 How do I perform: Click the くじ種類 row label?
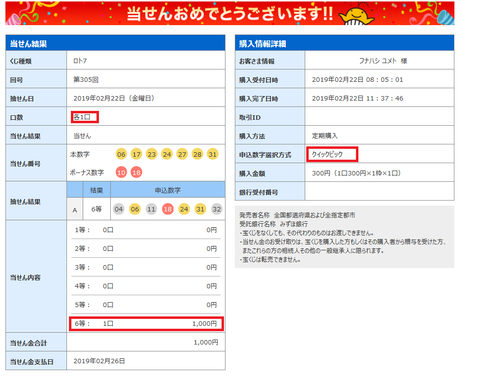click(21, 61)
